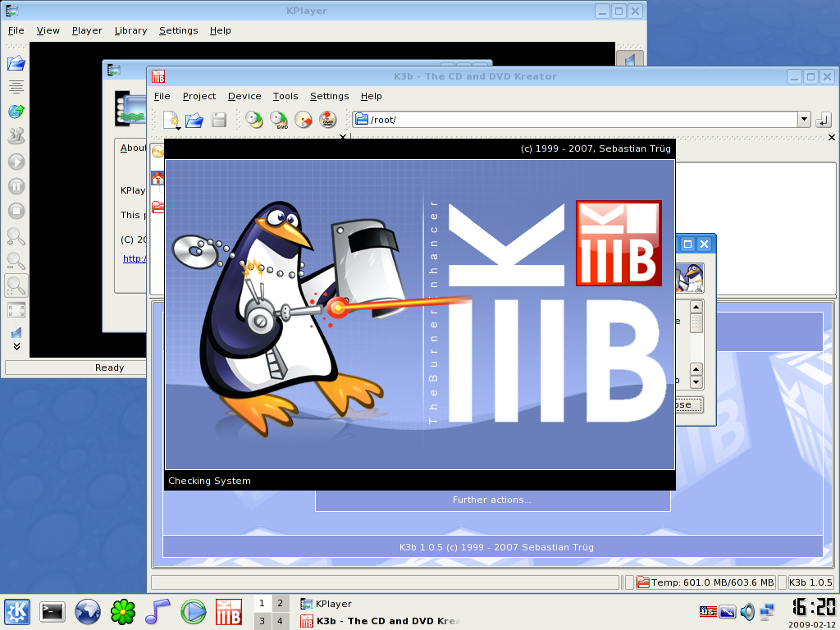Click K3b Save floppy disk icon
840x630 pixels.
point(218,120)
